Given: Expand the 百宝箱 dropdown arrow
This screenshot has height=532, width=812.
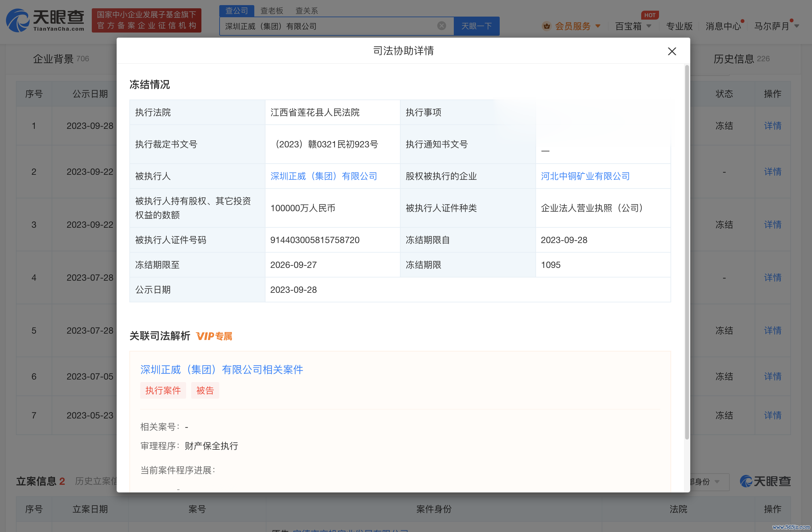Looking at the screenshot, I should coord(649,26).
